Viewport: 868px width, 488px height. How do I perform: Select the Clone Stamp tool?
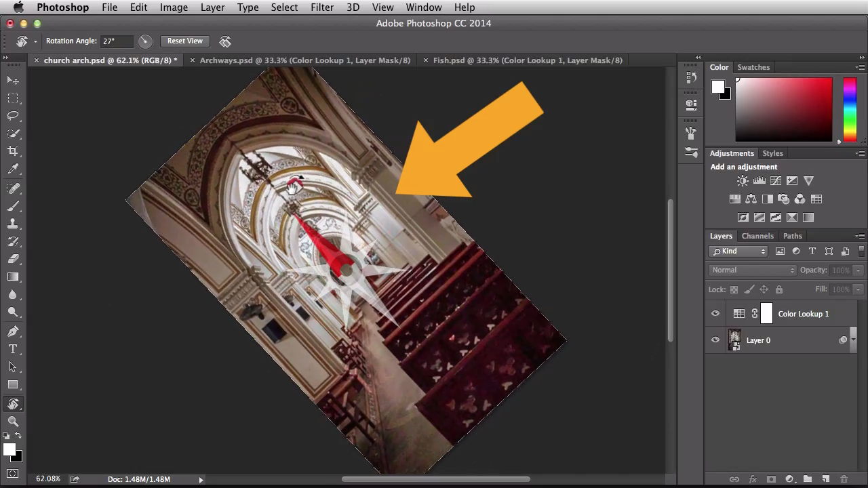tap(13, 223)
